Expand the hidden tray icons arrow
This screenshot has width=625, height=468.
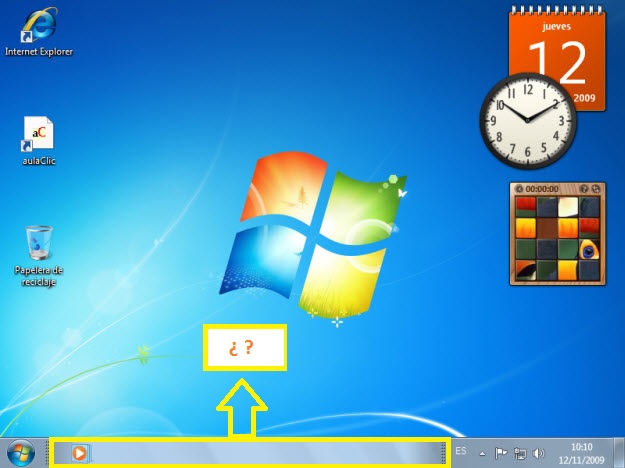click(482, 453)
